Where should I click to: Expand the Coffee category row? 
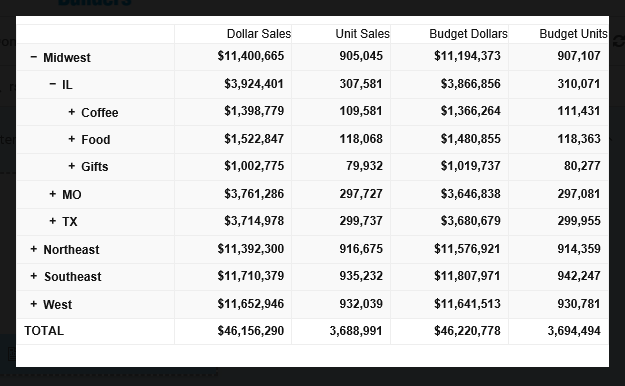[x=72, y=112]
